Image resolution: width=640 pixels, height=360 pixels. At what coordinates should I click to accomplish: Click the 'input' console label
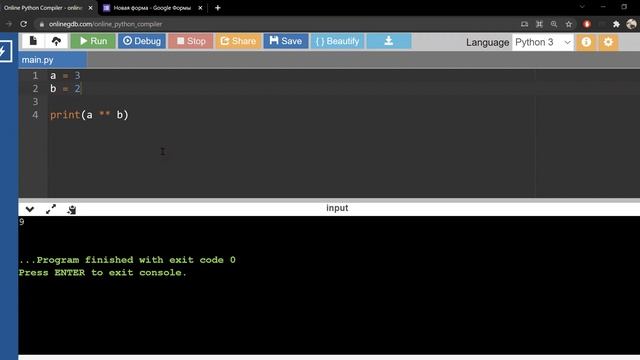click(x=337, y=208)
